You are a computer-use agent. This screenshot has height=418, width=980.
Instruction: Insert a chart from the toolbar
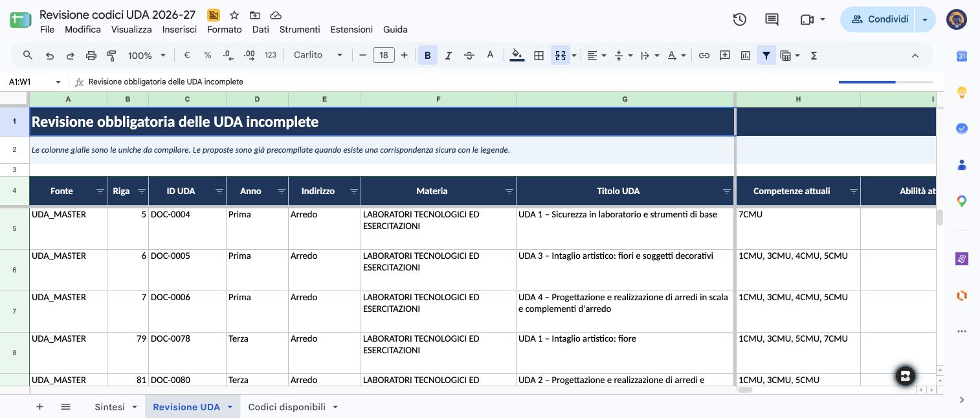point(746,56)
